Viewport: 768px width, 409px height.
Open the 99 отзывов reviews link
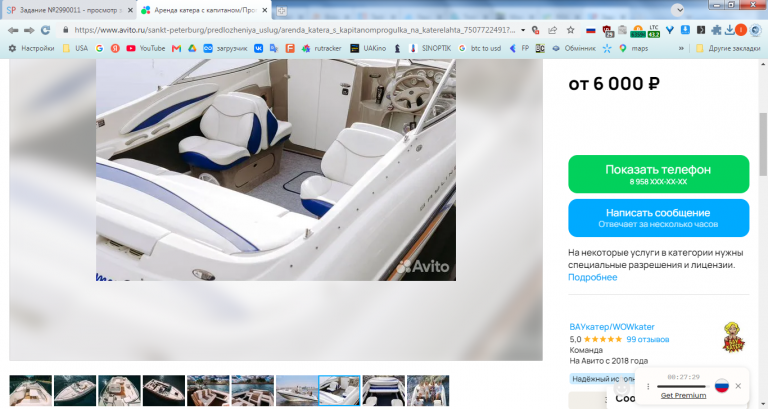648,339
